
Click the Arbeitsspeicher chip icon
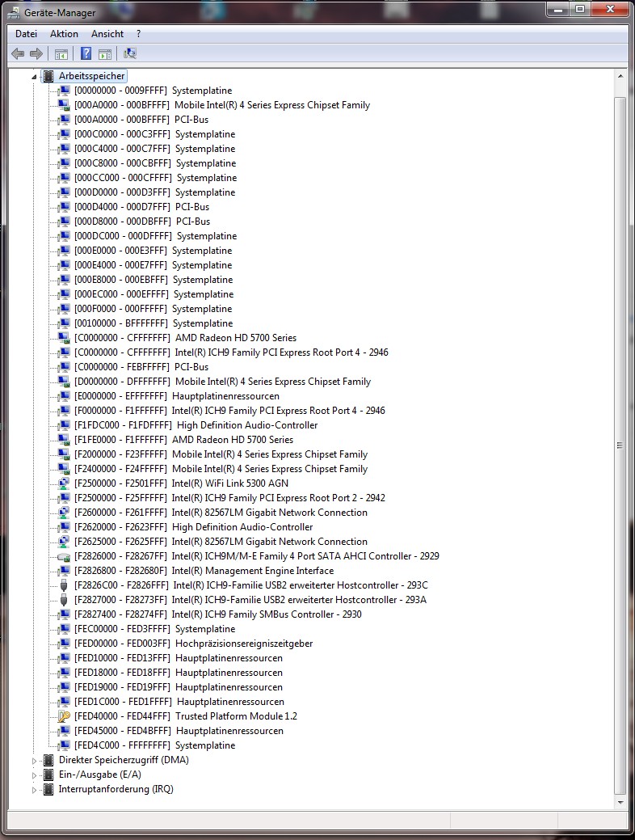48,76
